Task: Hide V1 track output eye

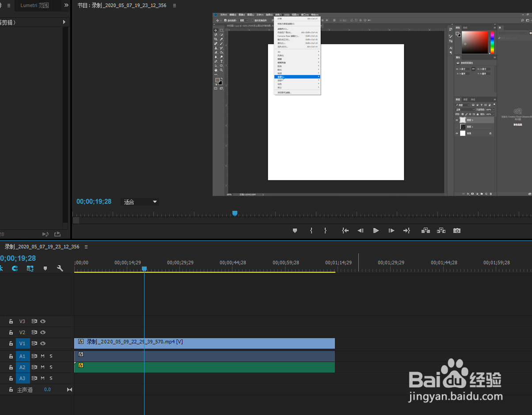Action: pyautogui.click(x=43, y=343)
